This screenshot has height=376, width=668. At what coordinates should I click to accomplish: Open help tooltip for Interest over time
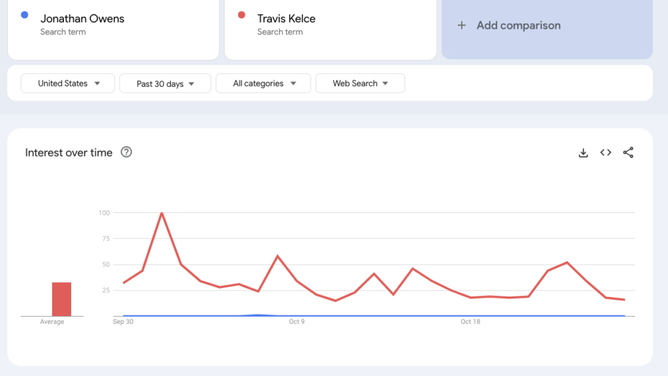click(x=126, y=152)
